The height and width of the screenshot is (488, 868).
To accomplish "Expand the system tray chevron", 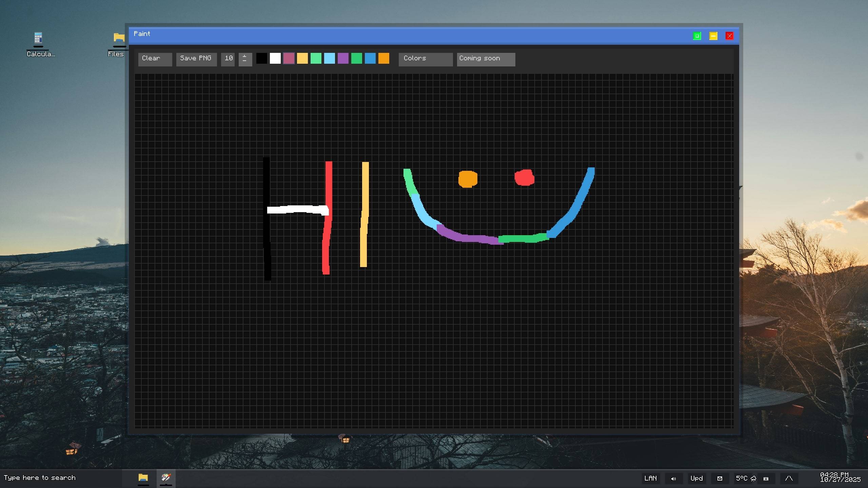I will (789, 478).
